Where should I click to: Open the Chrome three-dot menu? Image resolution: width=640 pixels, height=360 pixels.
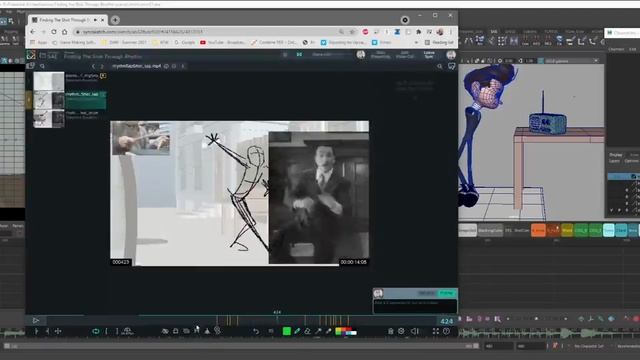tap(451, 32)
